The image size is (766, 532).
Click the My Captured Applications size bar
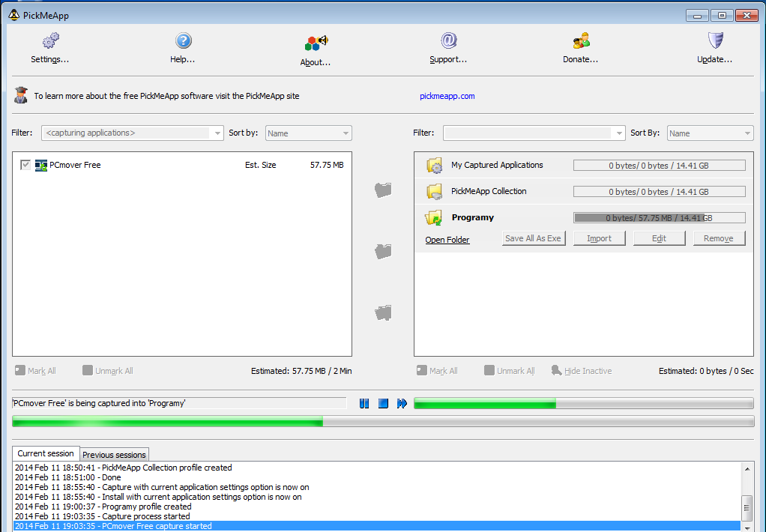pyautogui.click(x=660, y=166)
